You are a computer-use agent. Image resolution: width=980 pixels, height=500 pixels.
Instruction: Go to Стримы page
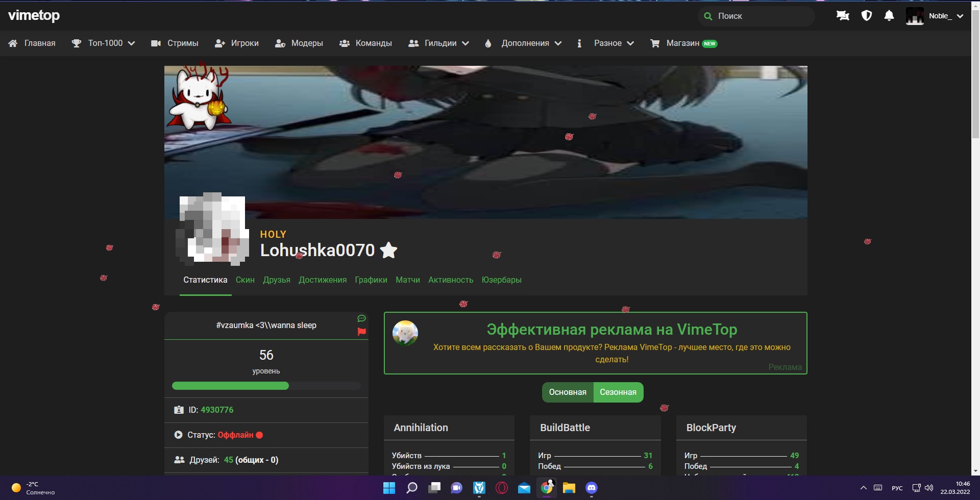(x=175, y=43)
